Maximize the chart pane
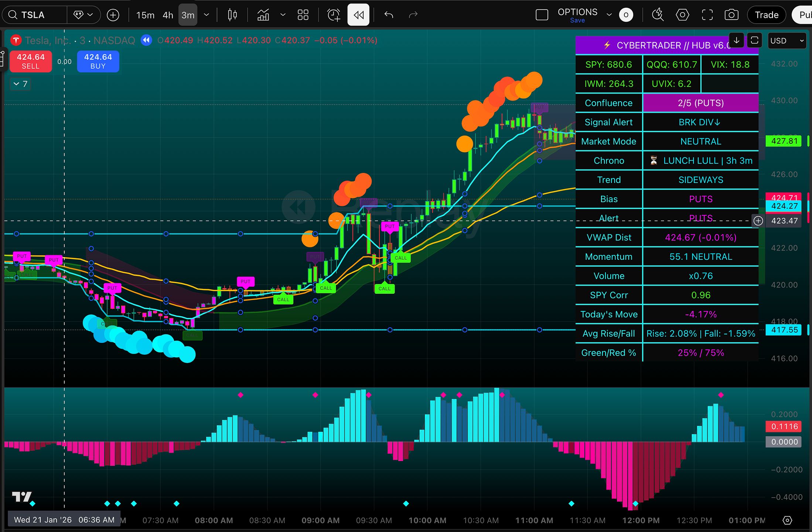This screenshot has height=532, width=812. (x=754, y=40)
